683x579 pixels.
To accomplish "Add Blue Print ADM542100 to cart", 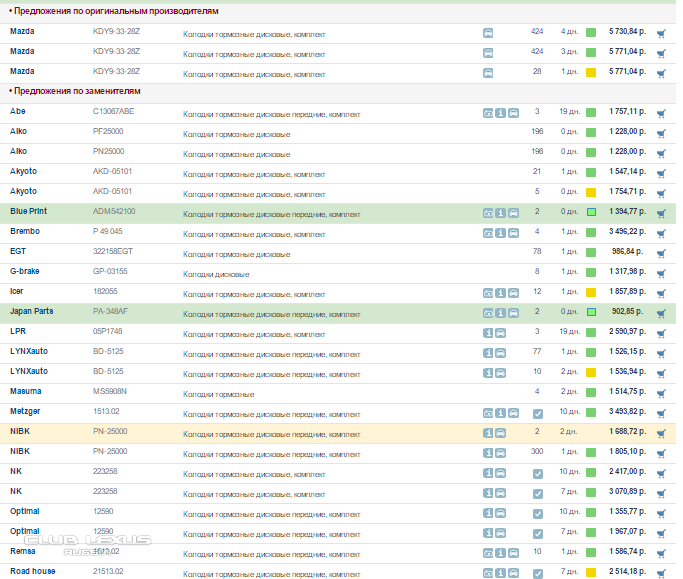I will point(661,212).
